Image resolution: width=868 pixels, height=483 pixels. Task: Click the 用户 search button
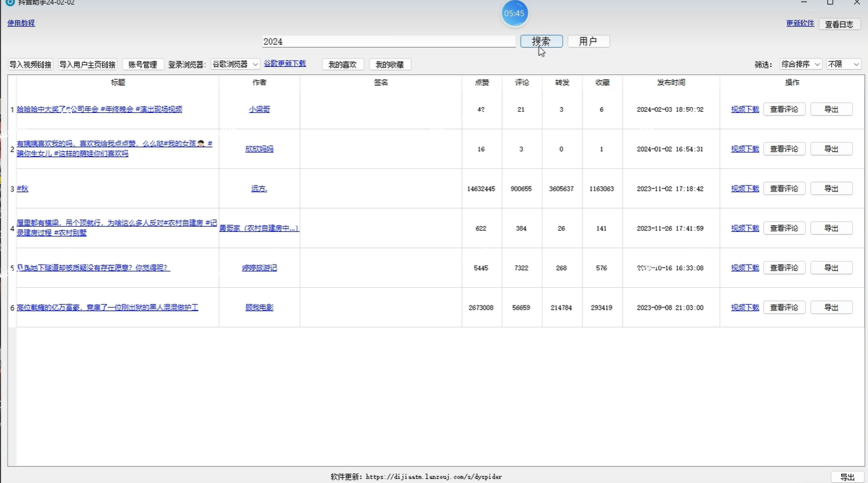coord(588,41)
